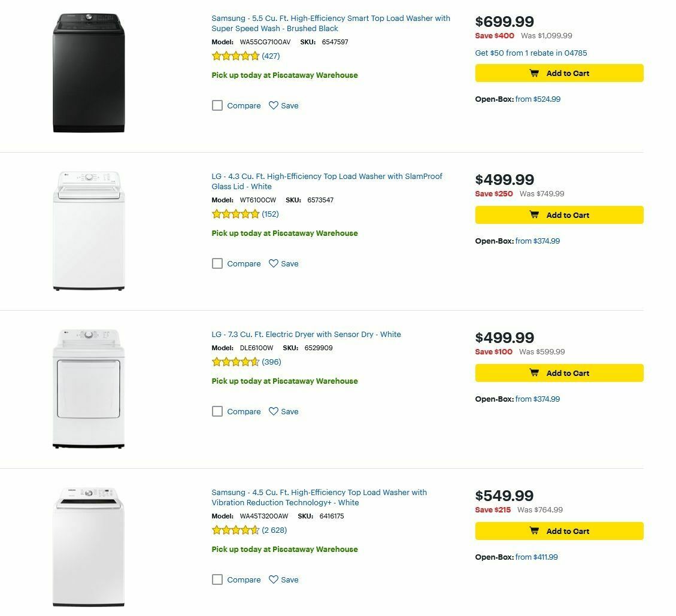Screen dimensions: 676x616
Task: Click the heart Save icon on the LG dryer listing
Action: [274, 411]
